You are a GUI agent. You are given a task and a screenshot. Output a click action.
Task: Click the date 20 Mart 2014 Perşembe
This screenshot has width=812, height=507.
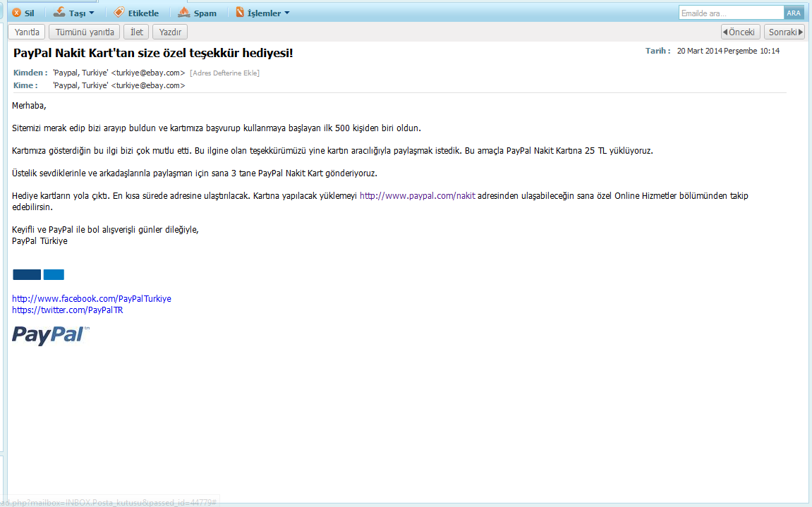pos(728,51)
